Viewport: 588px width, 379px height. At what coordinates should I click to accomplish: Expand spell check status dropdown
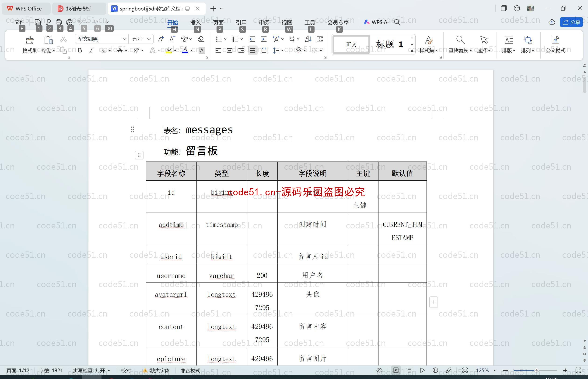coord(109,370)
